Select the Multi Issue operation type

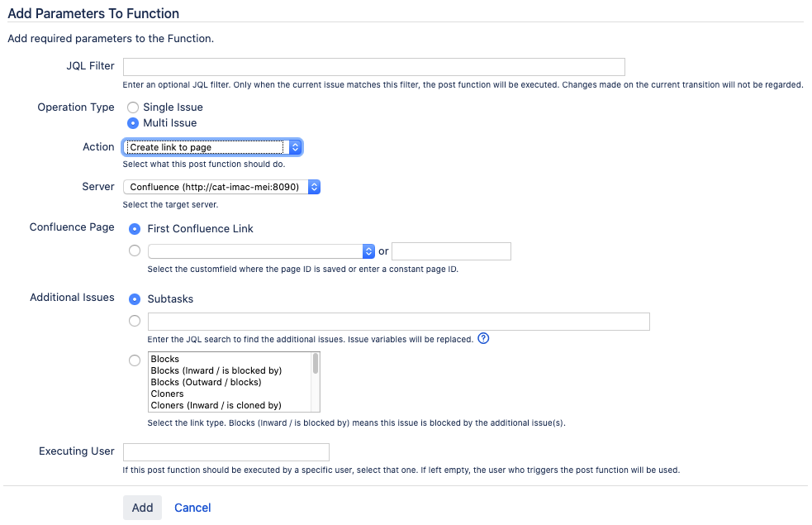coord(133,123)
